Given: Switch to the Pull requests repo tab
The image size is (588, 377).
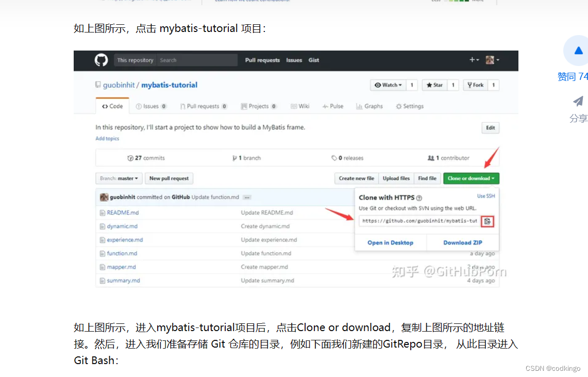Looking at the screenshot, I should [x=203, y=106].
